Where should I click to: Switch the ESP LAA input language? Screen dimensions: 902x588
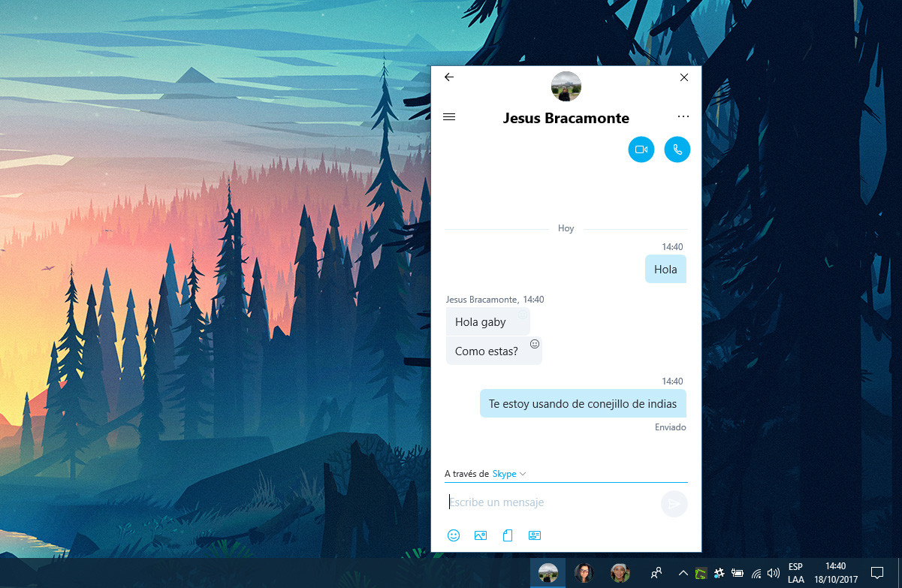pyautogui.click(x=796, y=573)
